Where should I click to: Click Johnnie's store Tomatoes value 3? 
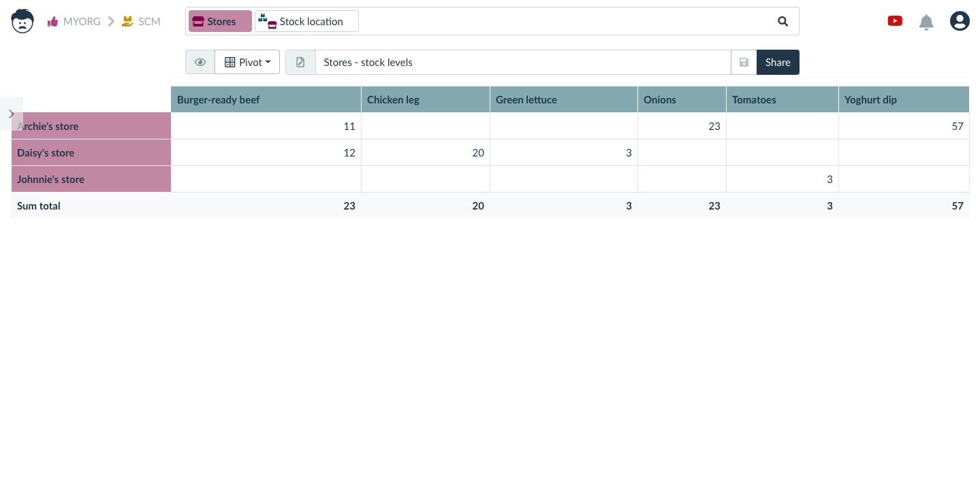pos(829,179)
